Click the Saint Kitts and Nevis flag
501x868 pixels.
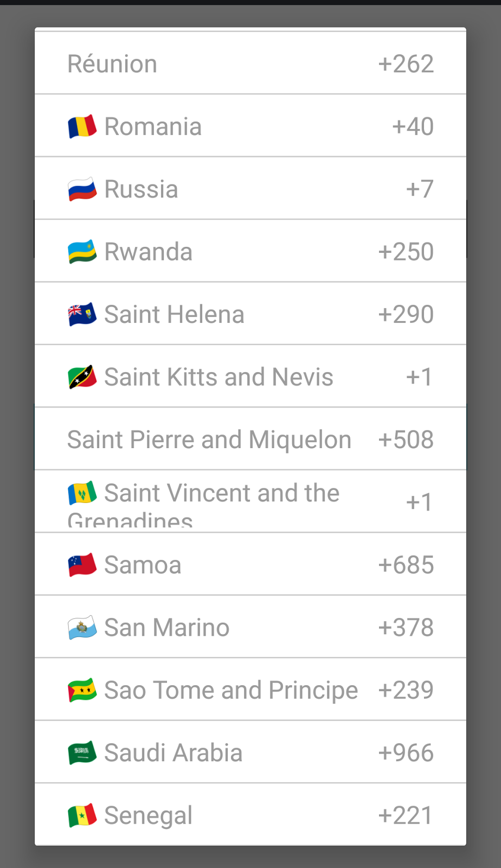tap(82, 378)
